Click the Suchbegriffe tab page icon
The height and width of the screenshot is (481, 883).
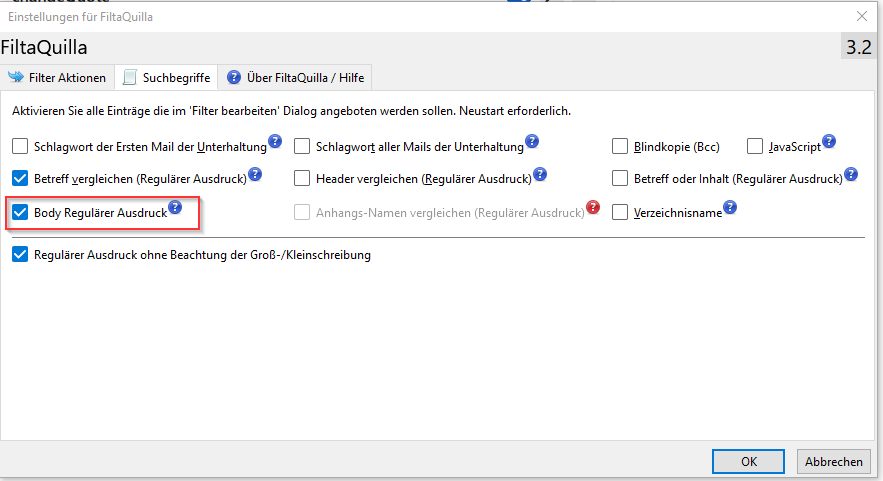(x=130, y=77)
